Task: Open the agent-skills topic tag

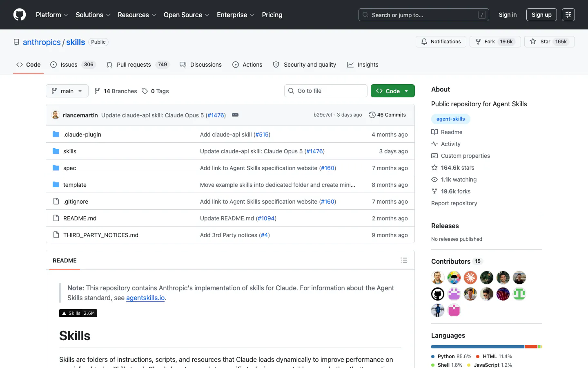Action: [450, 119]
